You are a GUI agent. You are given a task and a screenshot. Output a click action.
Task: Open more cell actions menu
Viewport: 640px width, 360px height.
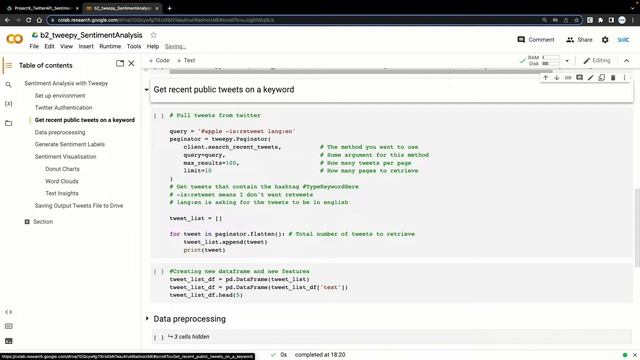click(x=624, y=78)
